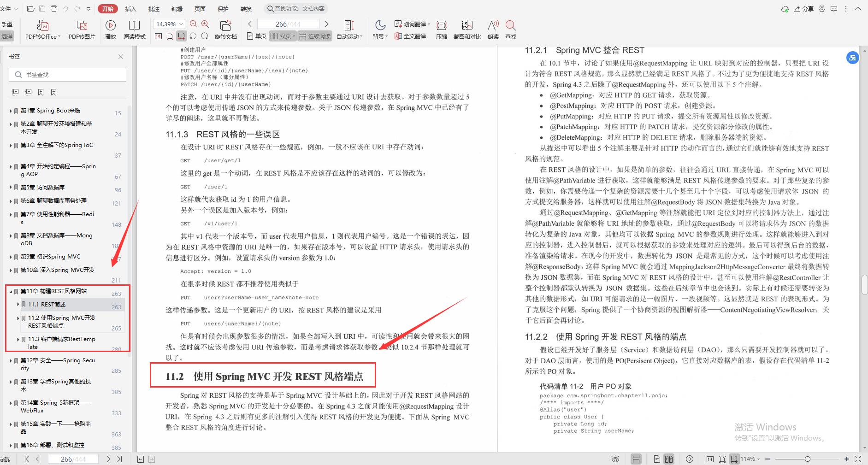Viewport: 868px width, 465px height.
Task: Add bookmark icon in bookmark panel
Action: click(x=41, y=92)
